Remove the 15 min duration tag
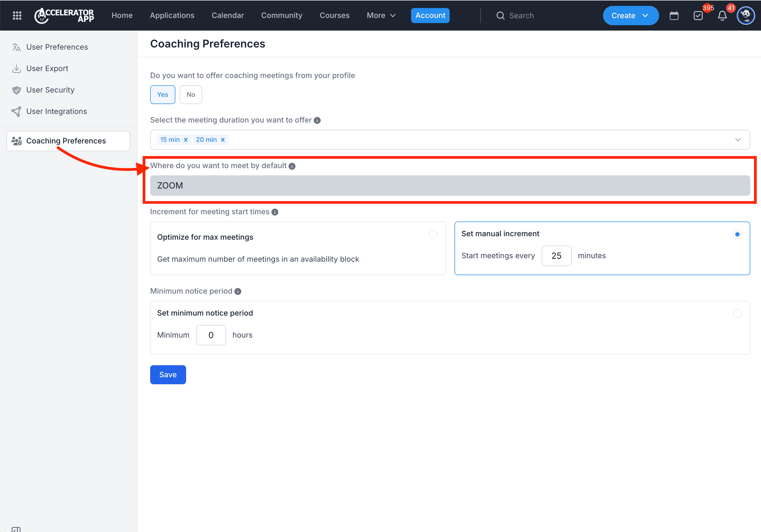The width and height of the screenshot is (761, 532). (x=186, y=140)
